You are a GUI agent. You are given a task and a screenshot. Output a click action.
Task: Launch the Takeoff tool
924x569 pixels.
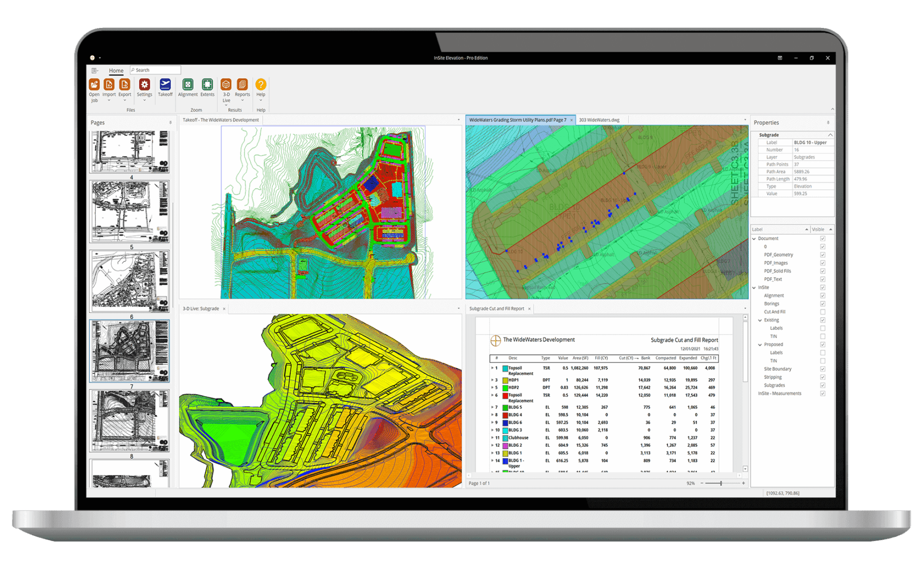coord(165,85)
